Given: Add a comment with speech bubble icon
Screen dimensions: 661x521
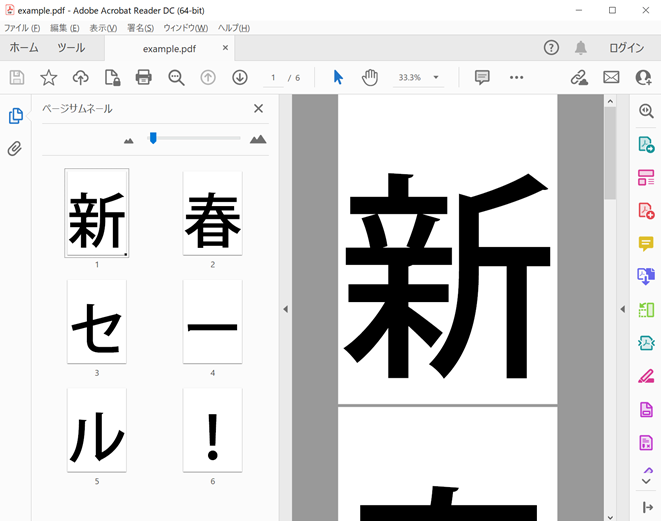Looking at the screenshot, I should (x=482, y=78).
